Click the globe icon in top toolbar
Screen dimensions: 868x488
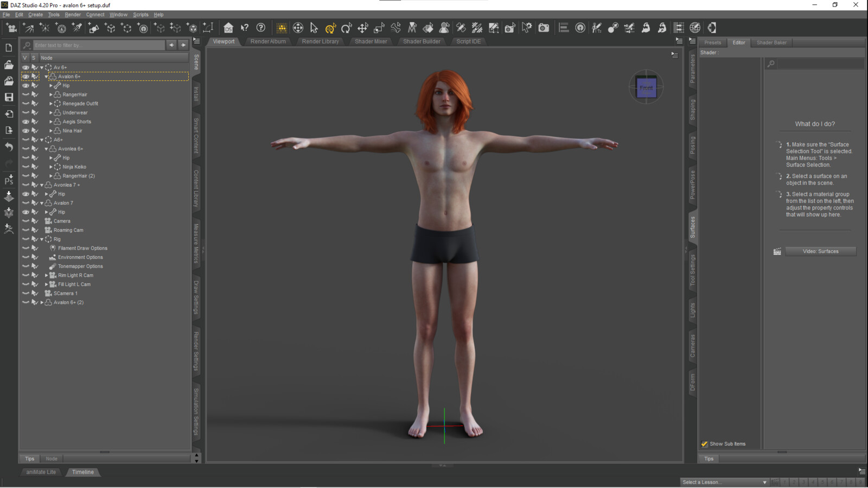[x=695, y=28]
